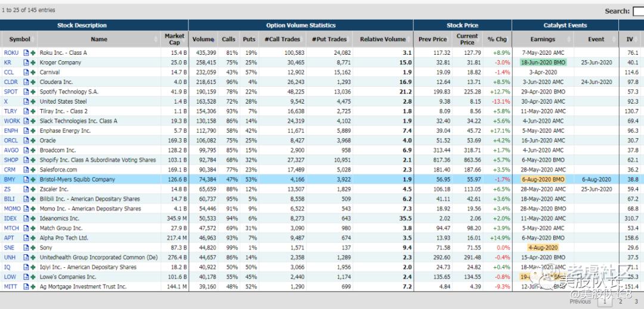Image resolution: width=644 pixels, height=309 pixels.
Task: Open the BMY symbol link
Action: [x=10, y=179]
